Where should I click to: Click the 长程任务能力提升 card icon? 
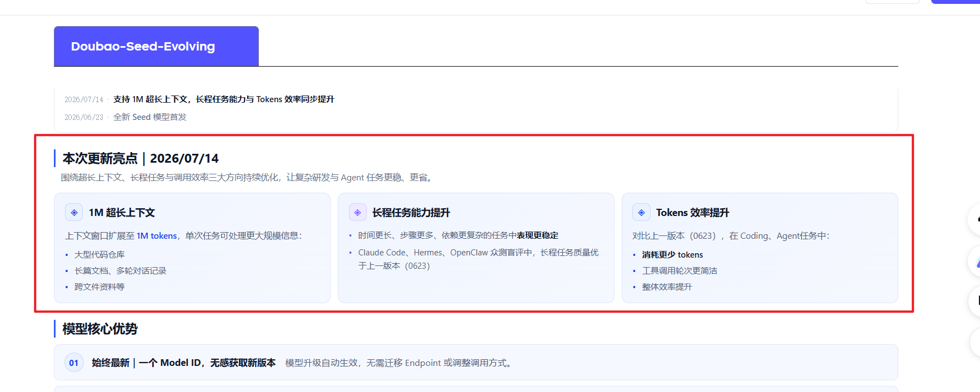(x=358, y=213)
